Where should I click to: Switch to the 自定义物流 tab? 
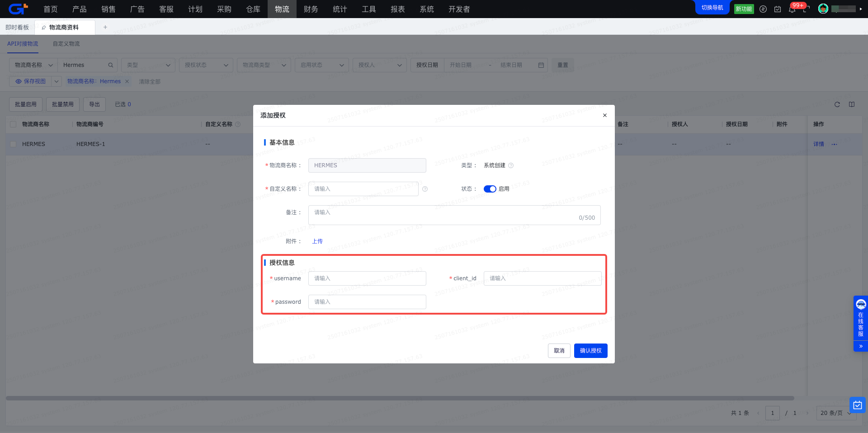point(66,44)
